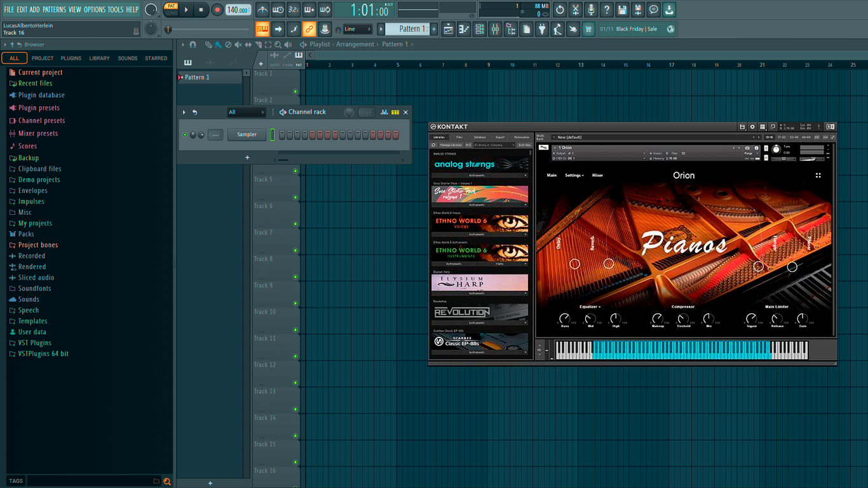Image resolution: width=868 pixels, height=488 pixels.
Task: Toggle the orange link-to-controller button
Action: pyautogui.click(x=309, y=29)
